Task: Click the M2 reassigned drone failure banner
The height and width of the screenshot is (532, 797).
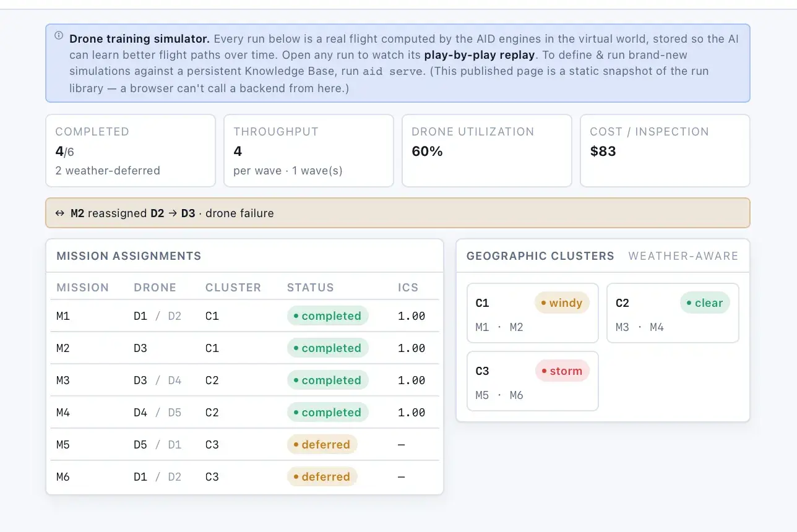Action: pos(398,213)
